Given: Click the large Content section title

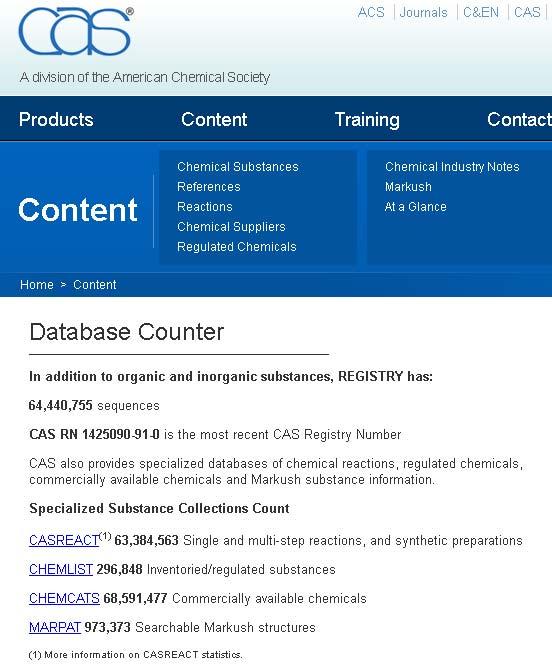Looking at the screenshot, I should point(78,210).
